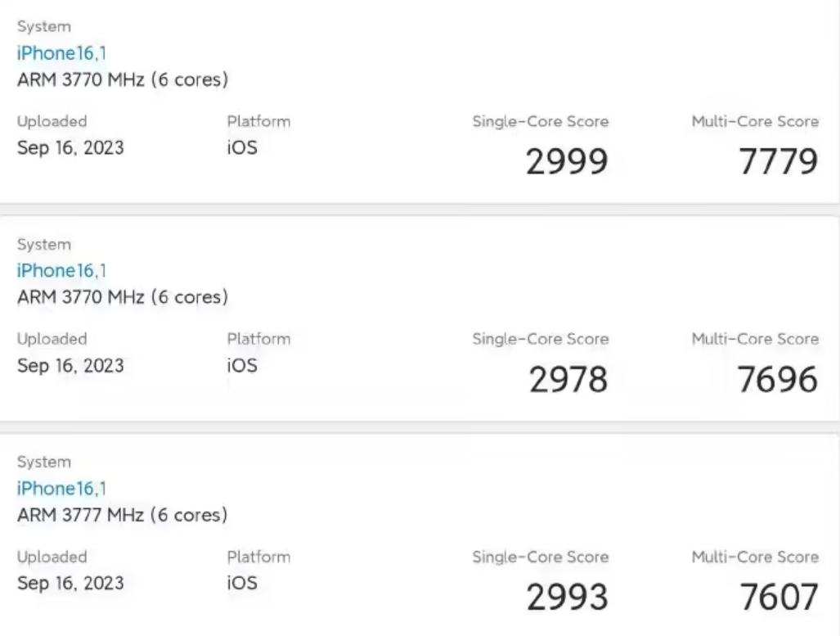Image resolution: width=840 pixels, height=636 pixels.
Task: Click Single-Core Score label above 2993
Action: coord(541,557)
